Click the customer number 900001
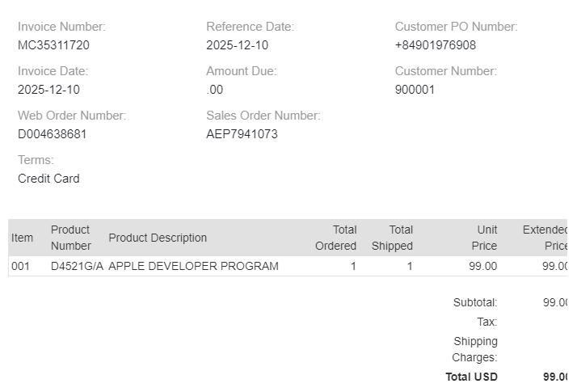The image size is (577, 392). click(x=415, y=90)
